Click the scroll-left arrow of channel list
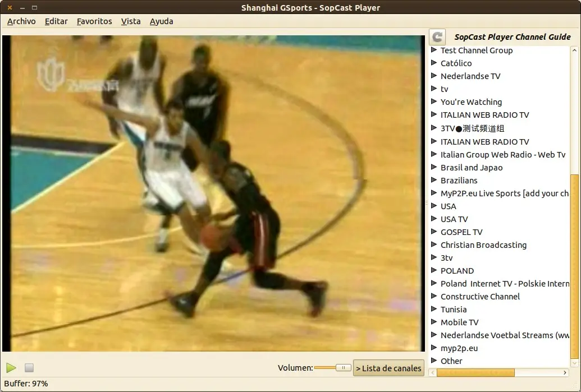 [433, 372]
